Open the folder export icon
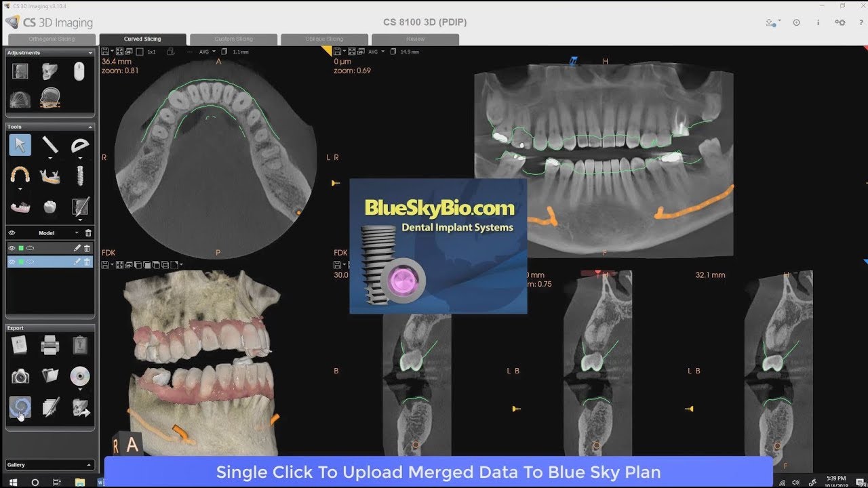 tap(50, 375)
